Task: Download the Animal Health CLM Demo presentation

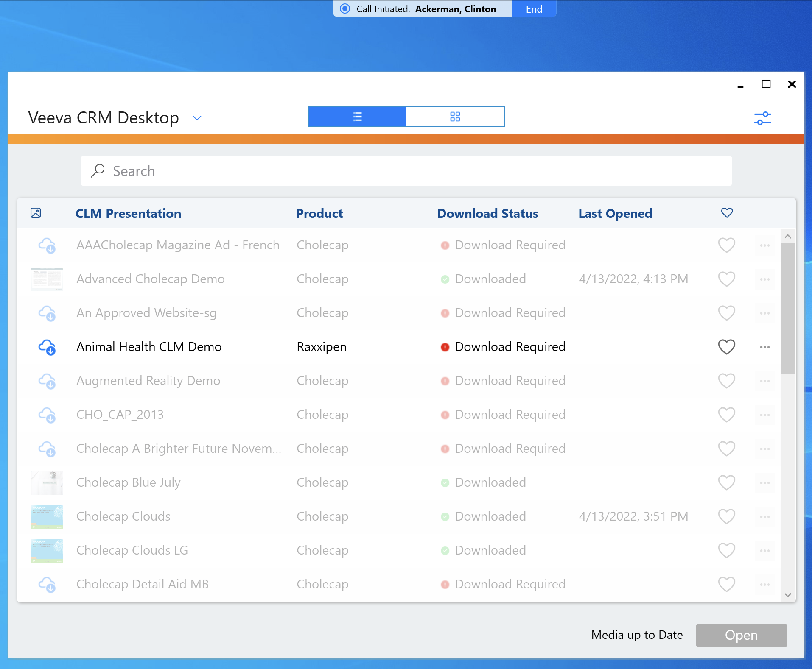Action: (x=48, y=347)
